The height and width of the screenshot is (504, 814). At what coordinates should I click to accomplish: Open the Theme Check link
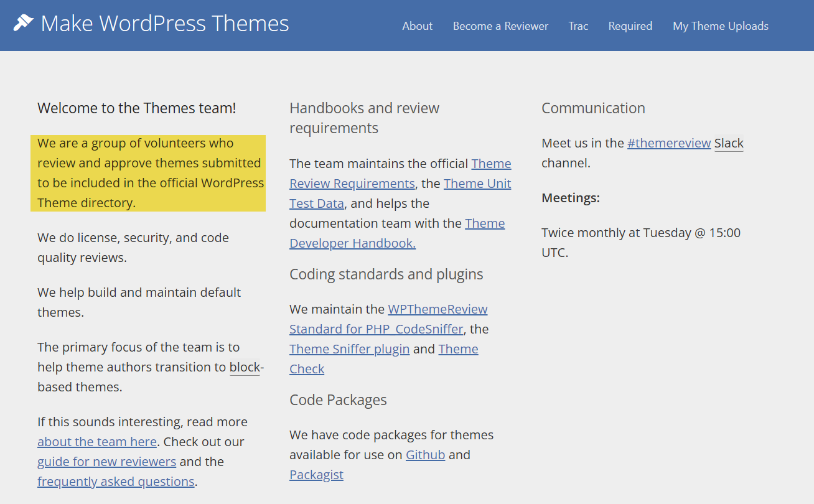458,349
